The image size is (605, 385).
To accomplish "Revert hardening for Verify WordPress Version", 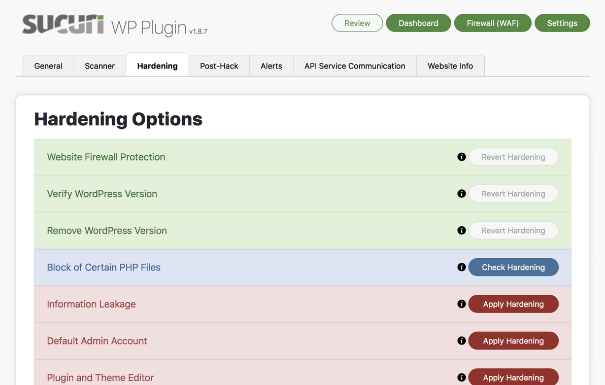I will point(513,194).
